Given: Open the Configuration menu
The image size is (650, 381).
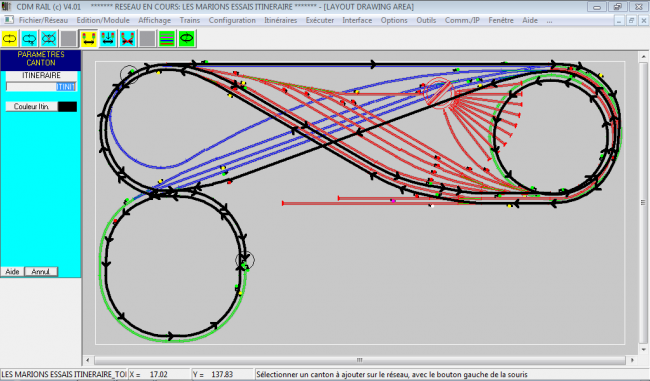Looking at the screenshot, I should click(x=232, y=20).
